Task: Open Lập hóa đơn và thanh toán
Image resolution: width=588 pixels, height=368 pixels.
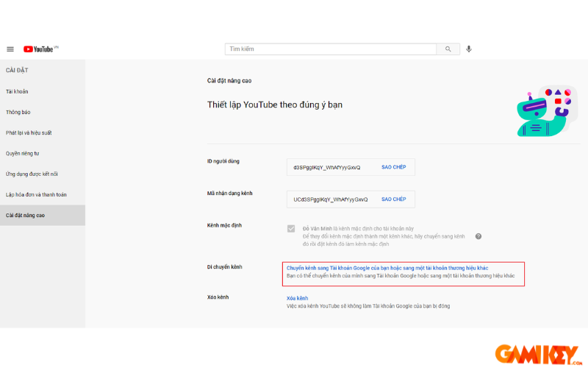Action: (x=43, y=195)
